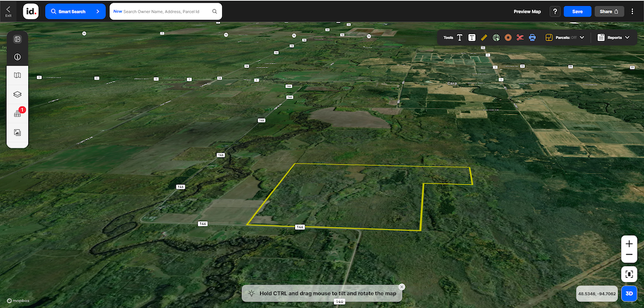Open the info panel in sidebar
This screenshot has width=644, height=308.
17,57
